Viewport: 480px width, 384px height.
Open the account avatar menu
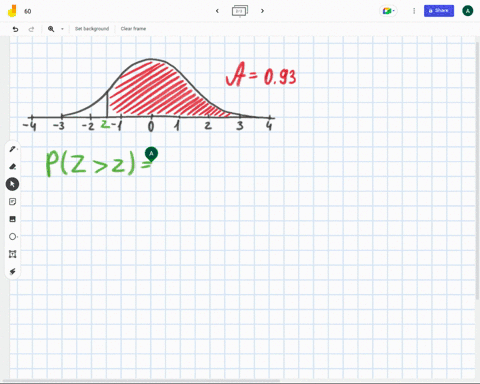(x=468, y=11)
